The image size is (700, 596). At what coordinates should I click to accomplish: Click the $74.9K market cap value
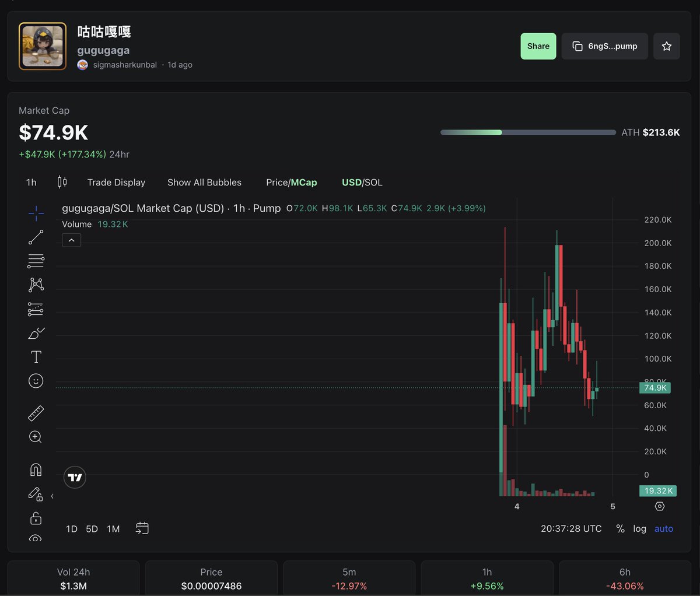(54, 133)
